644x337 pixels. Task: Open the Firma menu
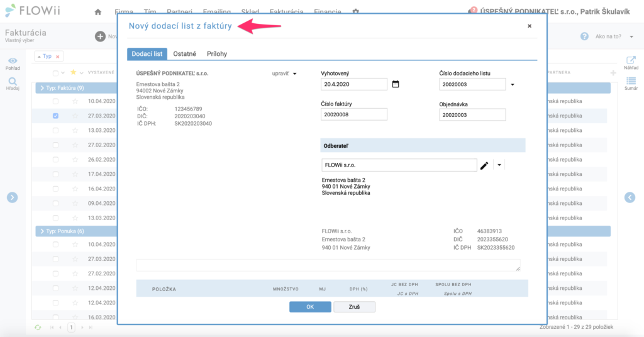tap(124, 11)
